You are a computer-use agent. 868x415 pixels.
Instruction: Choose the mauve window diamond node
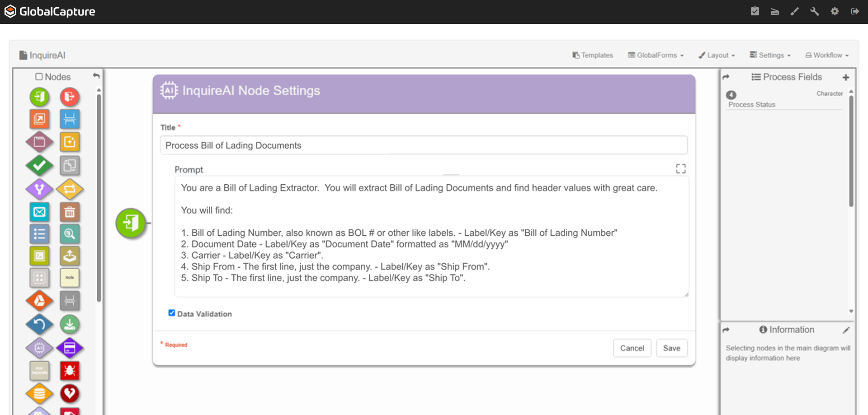click(39, 142)
